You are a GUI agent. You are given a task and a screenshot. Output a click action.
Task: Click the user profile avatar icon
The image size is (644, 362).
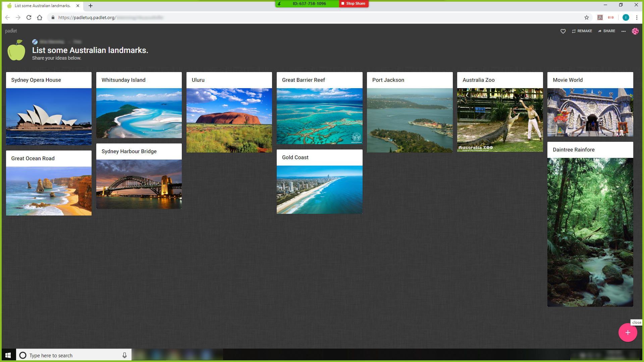point(636,31)
